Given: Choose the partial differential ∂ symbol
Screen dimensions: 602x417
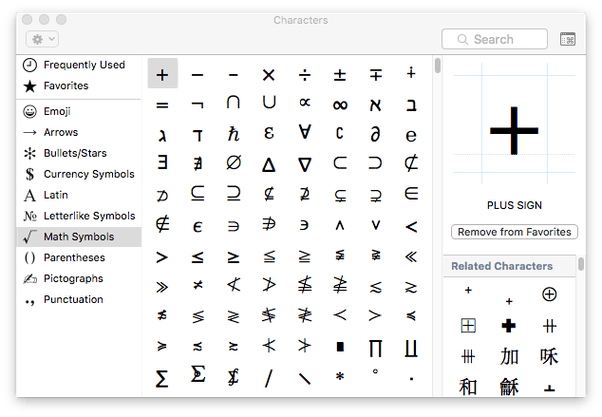Looking at the screenshot, I should [375, 134].
